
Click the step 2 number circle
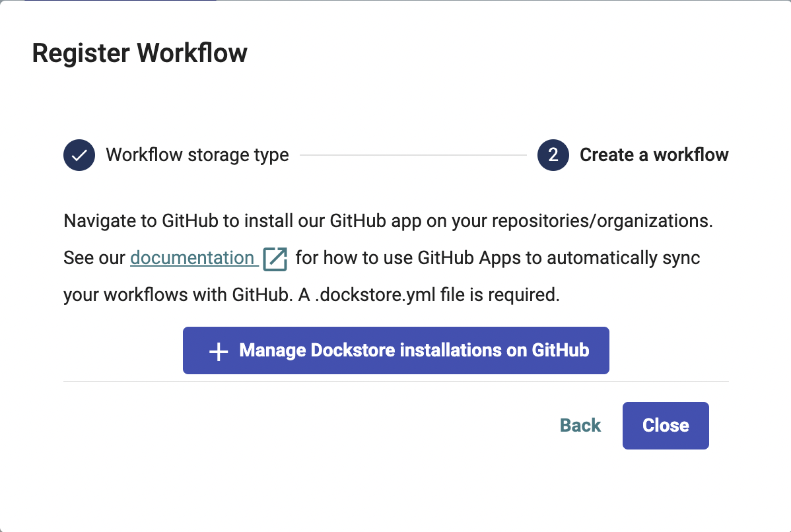point(553,155)
